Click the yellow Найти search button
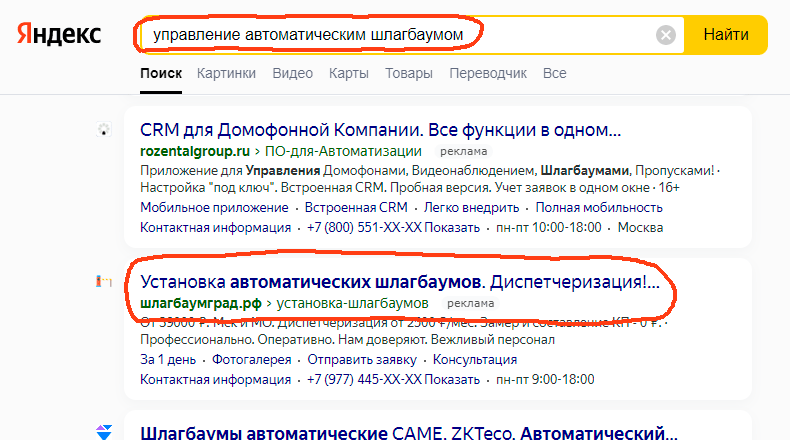The image size is (790, 440). (x=726, y=35)
